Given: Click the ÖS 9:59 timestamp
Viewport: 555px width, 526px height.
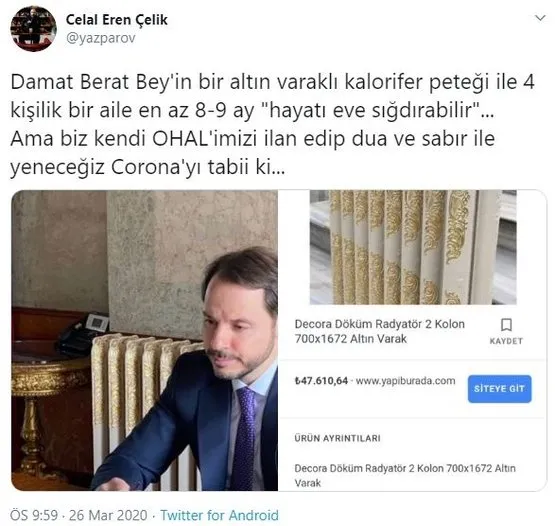Looking at the screenshot, I should (x=34, y=515).
